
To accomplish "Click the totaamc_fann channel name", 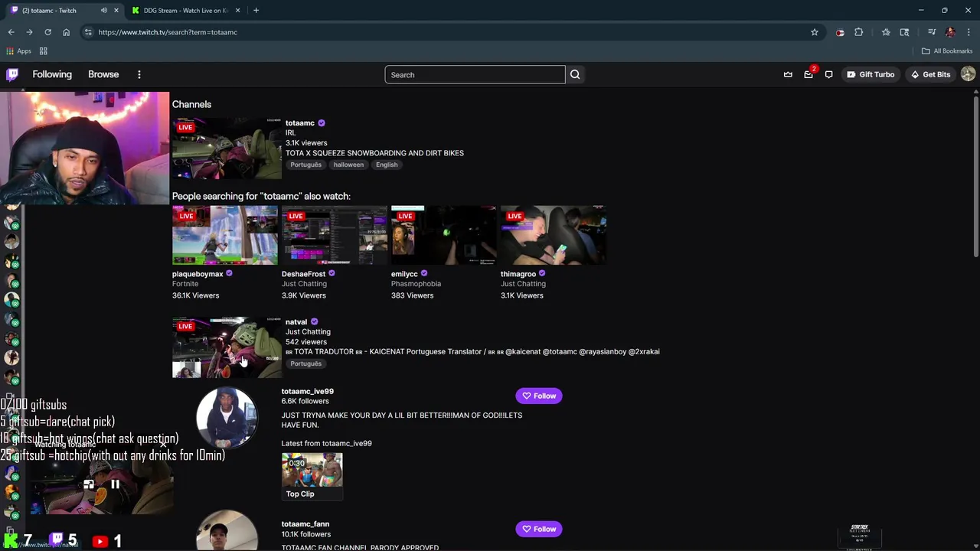I will coord(305,524).
